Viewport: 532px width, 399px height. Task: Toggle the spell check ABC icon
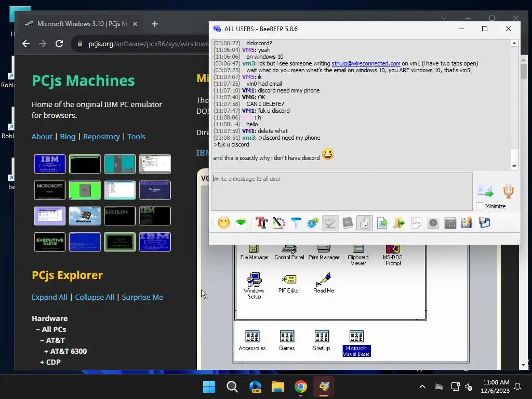pyautogui.click(x=330, y=223)
